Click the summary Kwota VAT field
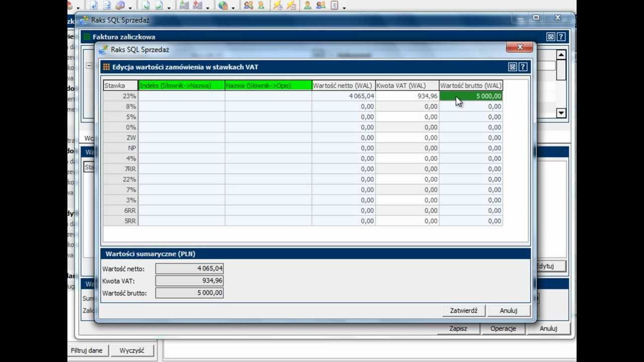644x362 pixels. point(189,281)
